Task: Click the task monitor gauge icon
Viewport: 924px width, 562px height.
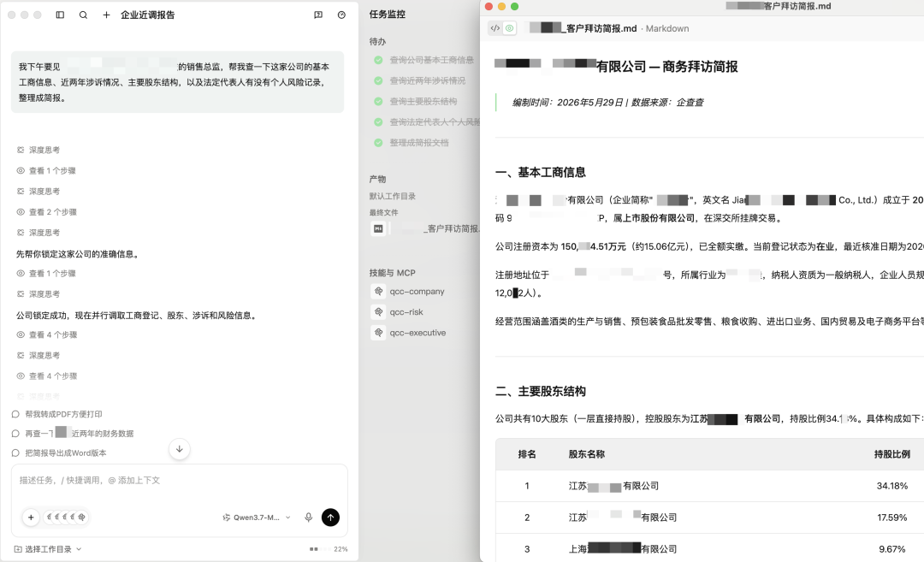Action: [341, 15]
